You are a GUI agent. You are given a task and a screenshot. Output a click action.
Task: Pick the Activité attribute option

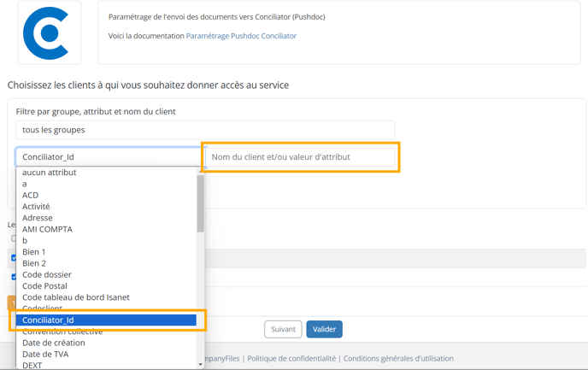(x=106, y=207)
